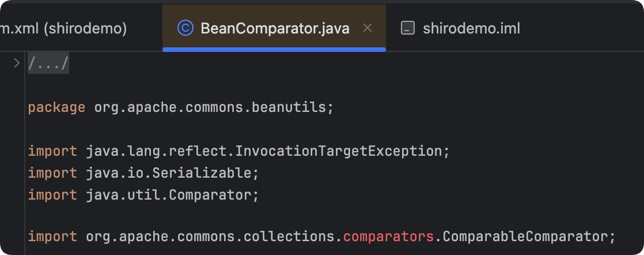Select the BeanComparator.java tab label
The image size is (644, 255).
tap(275, 28)
